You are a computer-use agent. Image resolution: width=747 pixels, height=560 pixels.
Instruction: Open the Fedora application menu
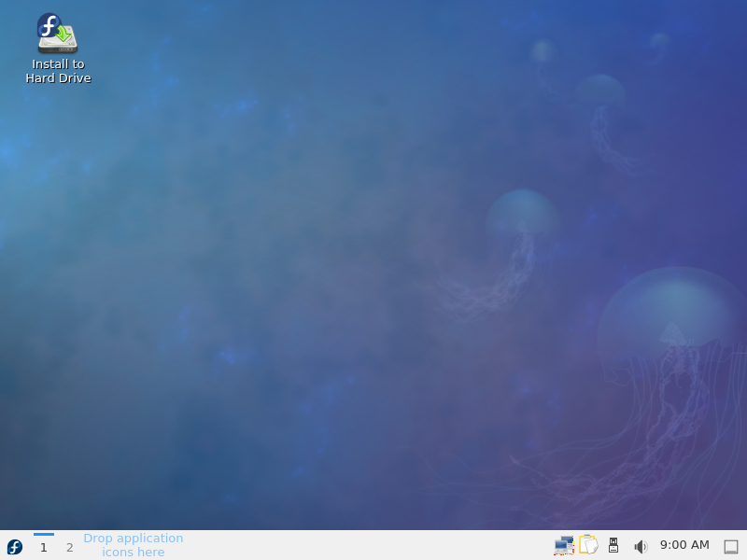point(15,547)
